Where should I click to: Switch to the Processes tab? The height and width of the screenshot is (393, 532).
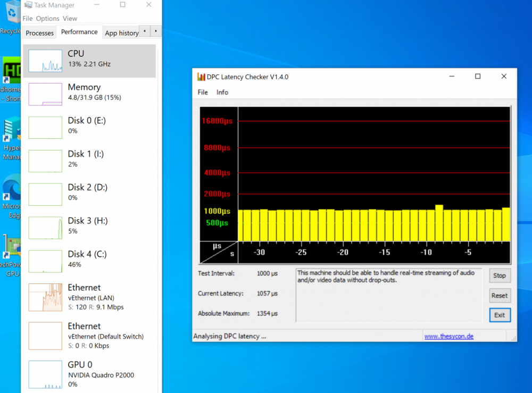point(40,33)
